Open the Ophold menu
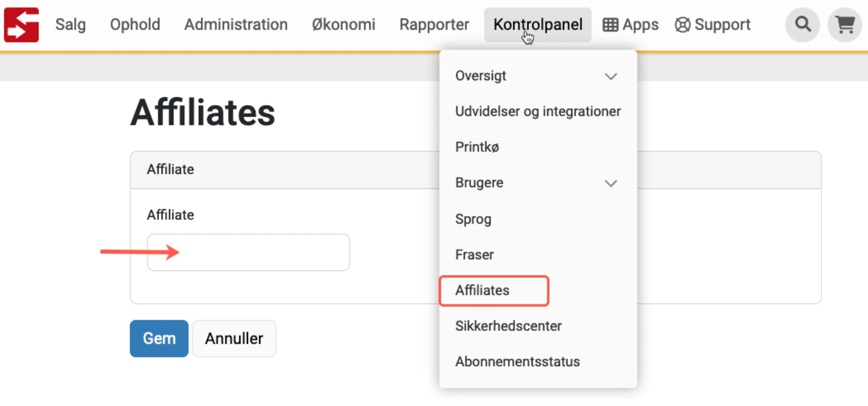Viewport: 868px width, 406px height. (135, 24)
